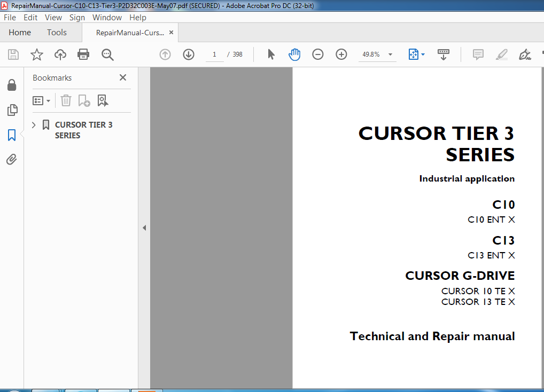Open the Page Thumbnails panel
The image size is (544, 392).
[12, 110]
